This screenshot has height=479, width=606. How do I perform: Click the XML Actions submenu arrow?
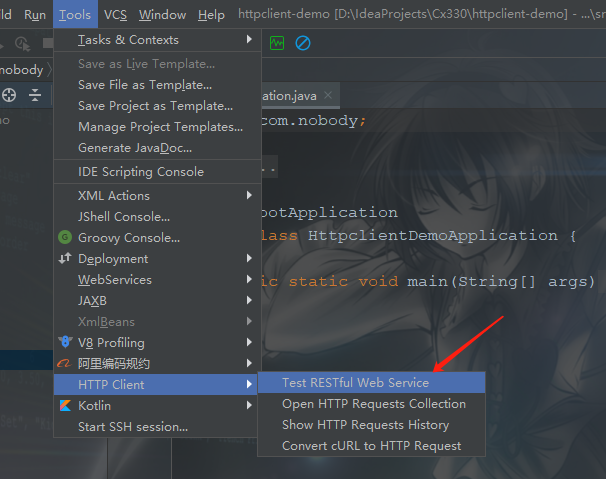click(x=249, y=195)
